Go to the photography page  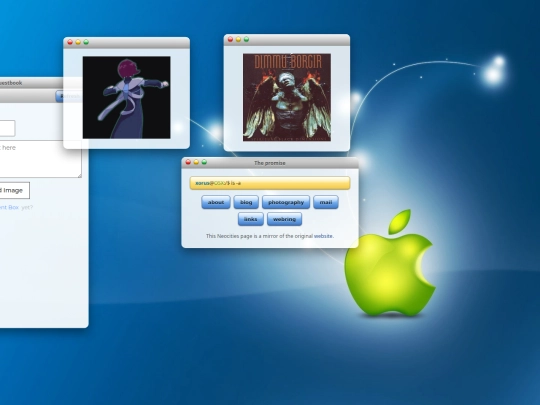(286, 202)
